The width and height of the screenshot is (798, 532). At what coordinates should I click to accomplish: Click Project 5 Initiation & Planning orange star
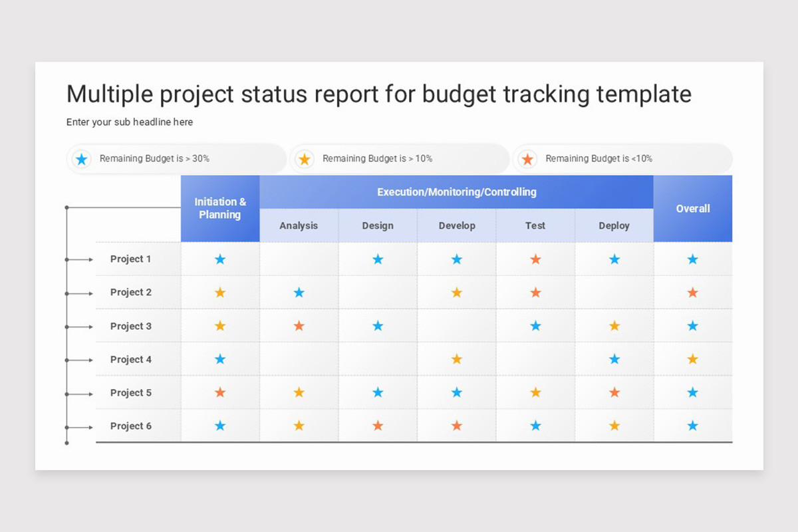tap(220, 392)
